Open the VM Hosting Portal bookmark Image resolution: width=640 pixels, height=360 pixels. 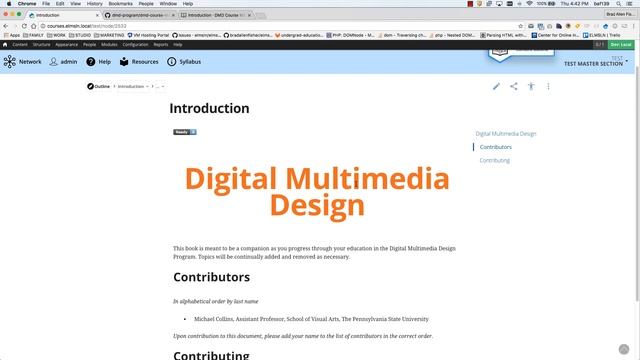pyautogui.click(x=148, y=36)
